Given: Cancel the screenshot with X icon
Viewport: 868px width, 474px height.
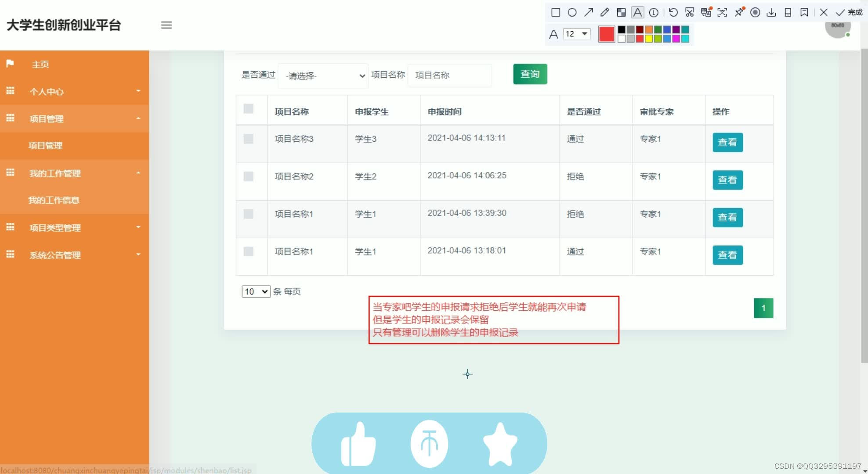Looking at the screenshot, I should pyautogui.click(x=824, y=12).
